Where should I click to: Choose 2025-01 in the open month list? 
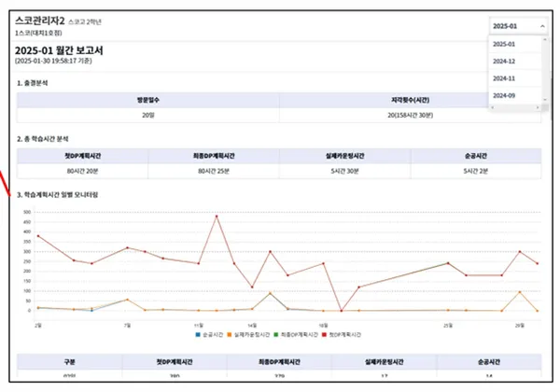[x=514, y=44]
